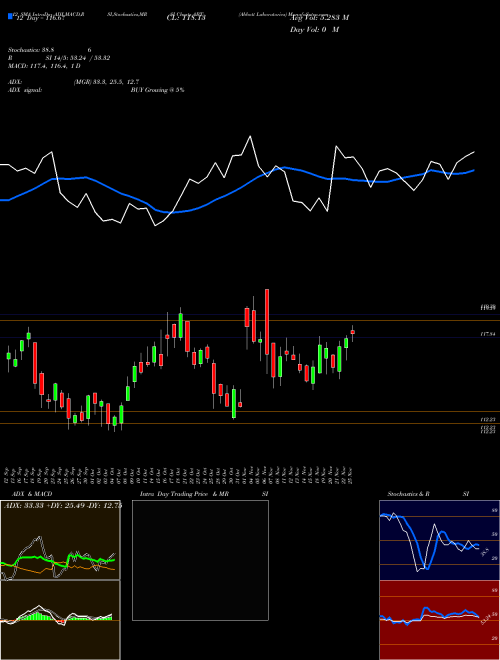Click the peak of the white line
Viewport: 500px width, 660px height.
pos(250,136)
